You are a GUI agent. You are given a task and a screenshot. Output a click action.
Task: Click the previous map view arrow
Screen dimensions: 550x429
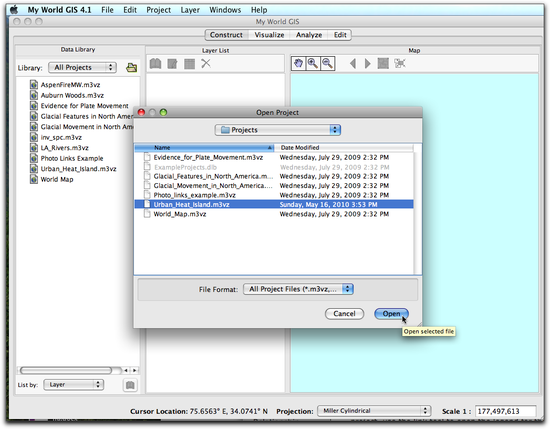(x=353, y=63)
